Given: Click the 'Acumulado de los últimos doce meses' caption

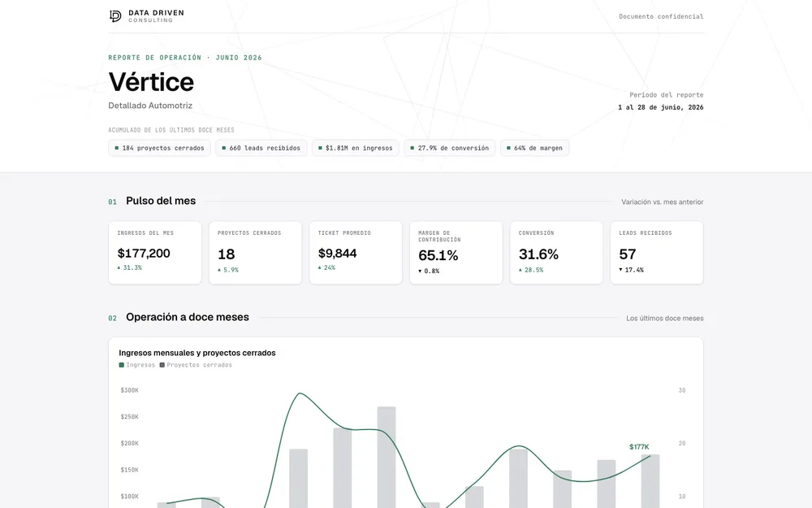Looking at the screenshot, I should (x=171, y=130).
